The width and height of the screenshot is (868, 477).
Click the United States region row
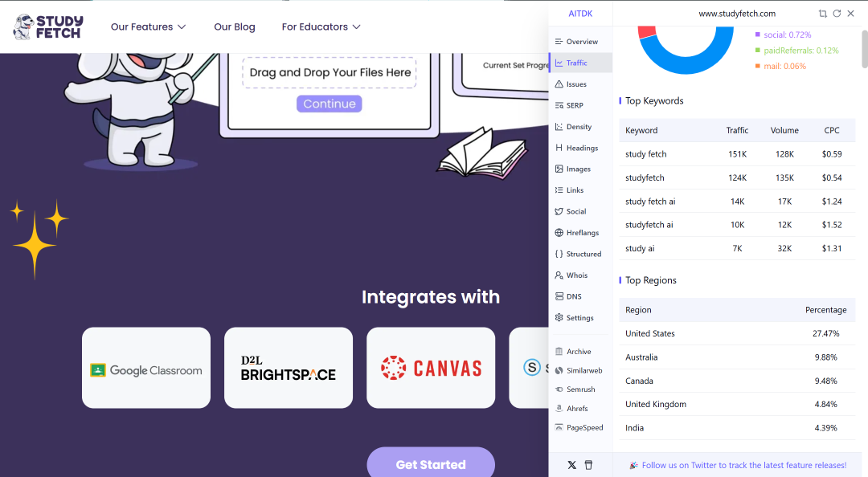(737, 334)
